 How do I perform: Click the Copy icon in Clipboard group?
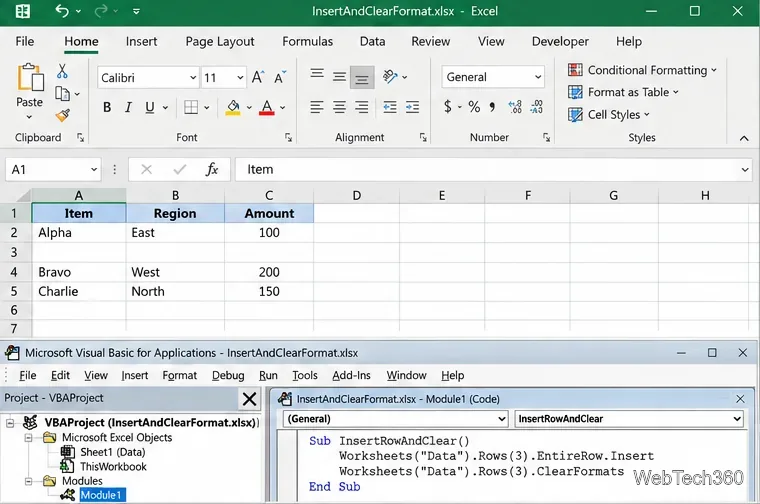click(x=62, y=94)
